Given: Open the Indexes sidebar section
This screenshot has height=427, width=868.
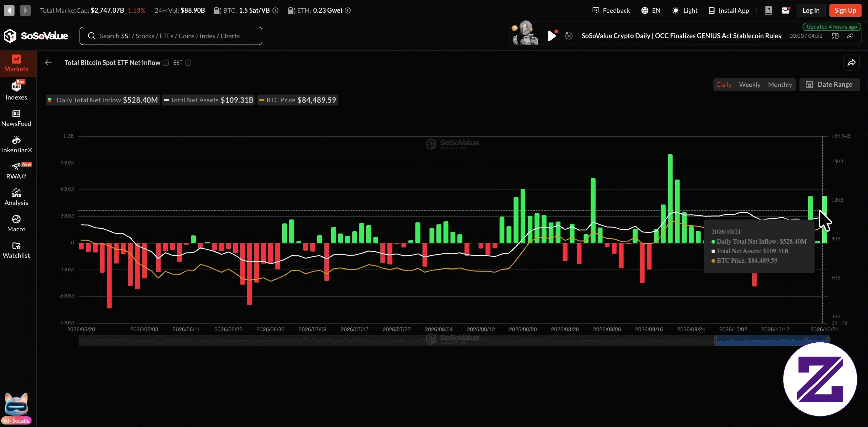Looking at the screenshot, I should point(16,90).
